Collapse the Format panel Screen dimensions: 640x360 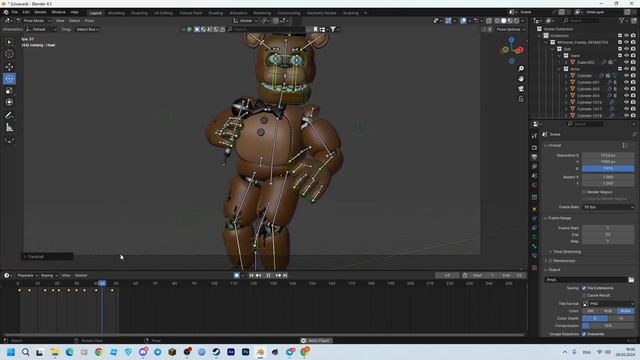[x=553, y=146]
